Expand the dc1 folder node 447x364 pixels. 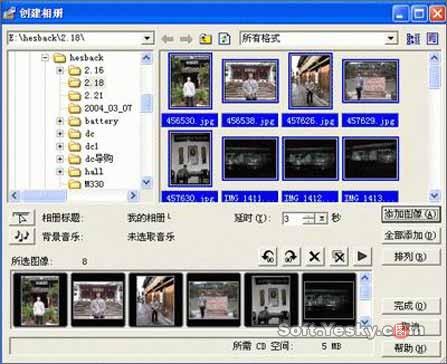point(60,146)
